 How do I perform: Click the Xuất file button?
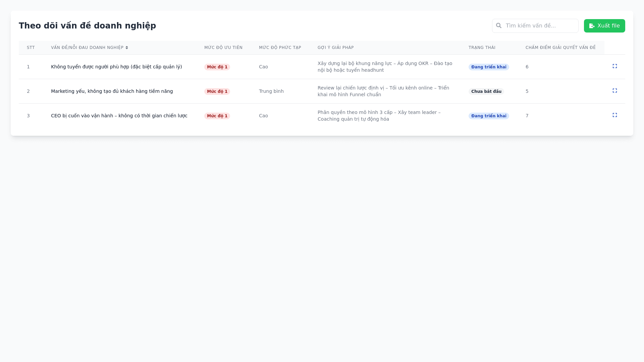[604, 26]
